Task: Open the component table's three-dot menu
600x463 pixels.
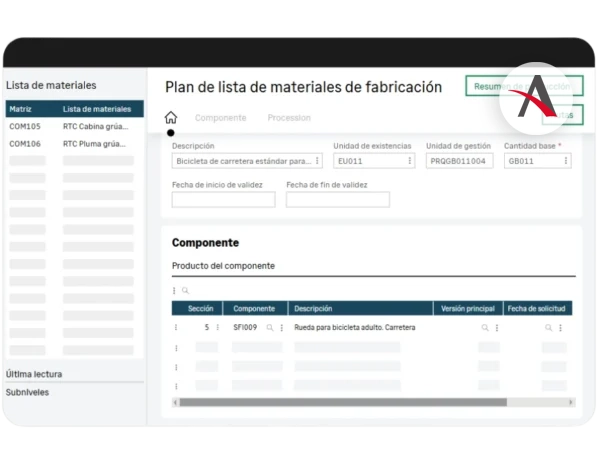Action: pyautogui.click(x=175, y=290)
